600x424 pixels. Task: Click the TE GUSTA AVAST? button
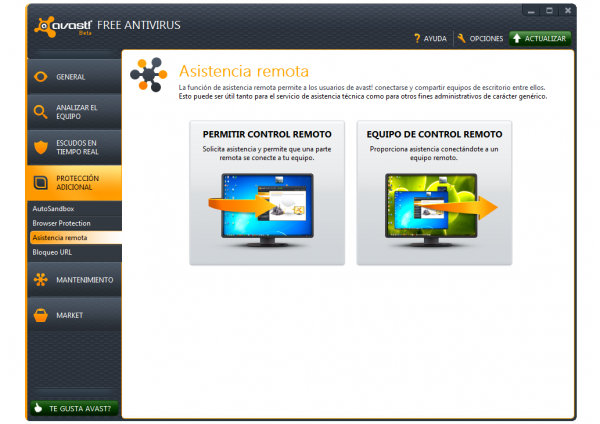coord(74,408)
